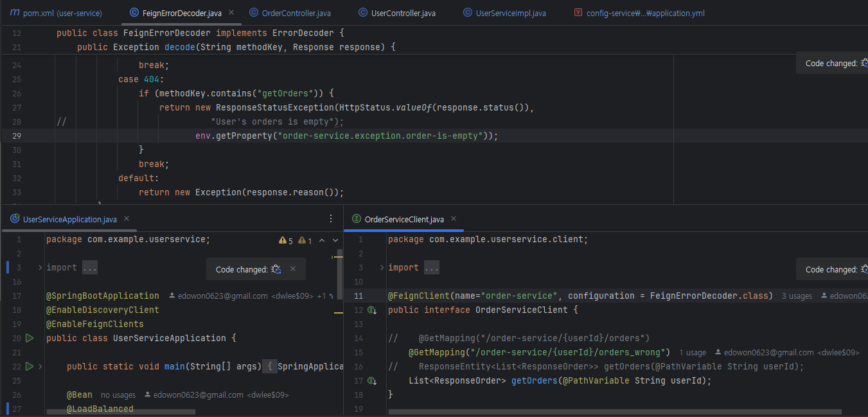Click sticky line 'public Exception decode' header

236,47
